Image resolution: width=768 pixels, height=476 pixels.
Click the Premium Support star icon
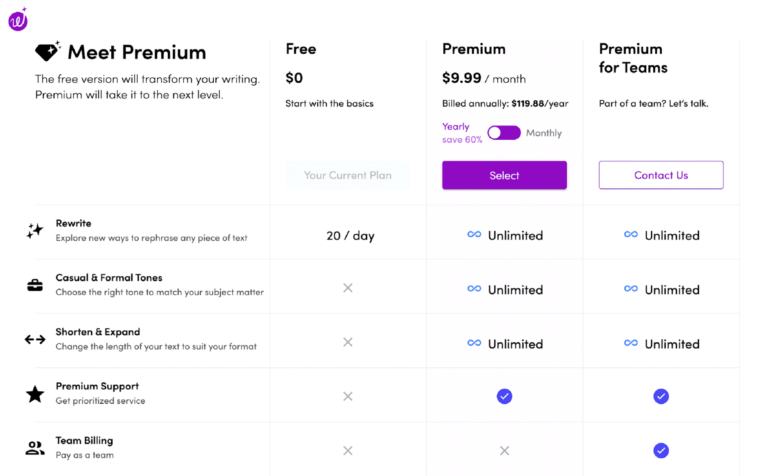pos(35,394)
